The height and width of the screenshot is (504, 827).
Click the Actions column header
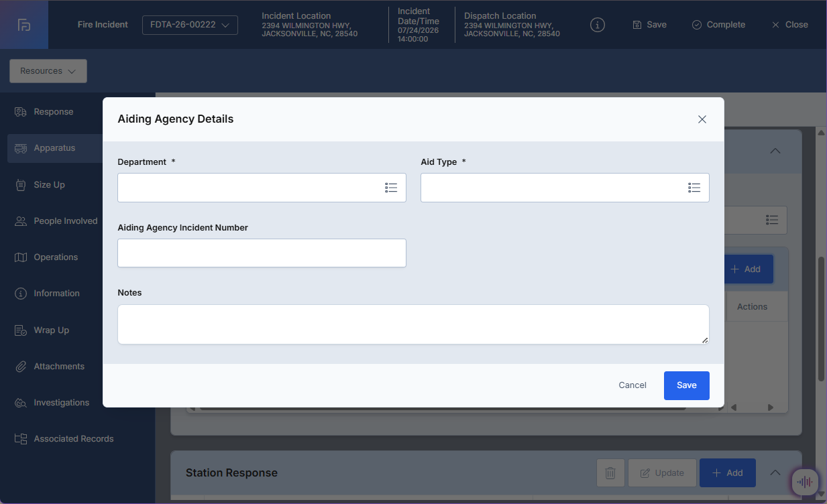coord(752,307)
